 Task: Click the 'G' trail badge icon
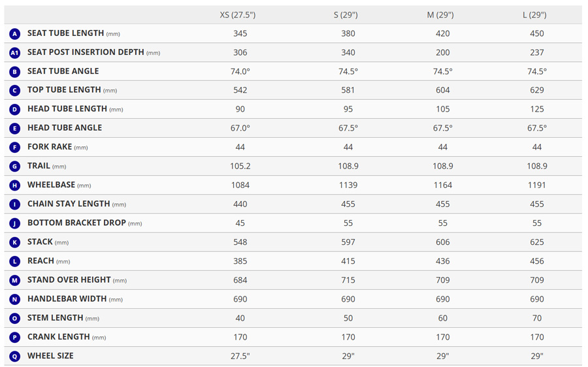(x=15, y=167)
